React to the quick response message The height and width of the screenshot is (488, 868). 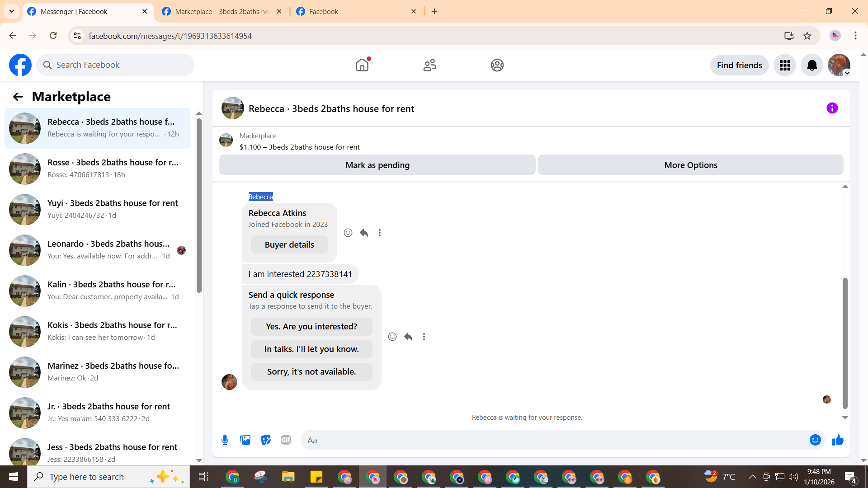392,337
